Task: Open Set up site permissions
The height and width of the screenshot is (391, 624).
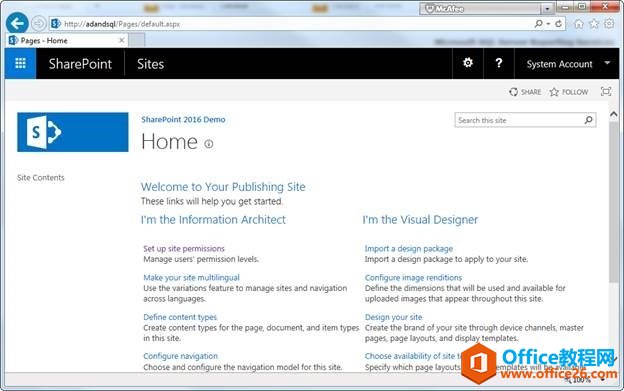Action: (184, 248)
